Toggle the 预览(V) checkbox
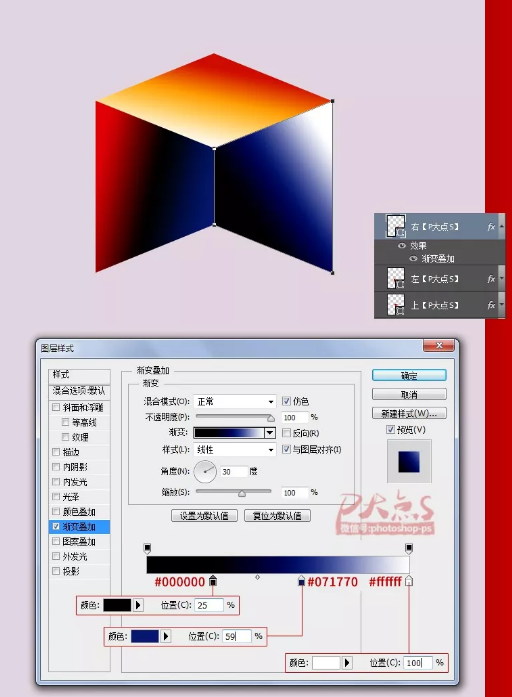 (390, 429)
